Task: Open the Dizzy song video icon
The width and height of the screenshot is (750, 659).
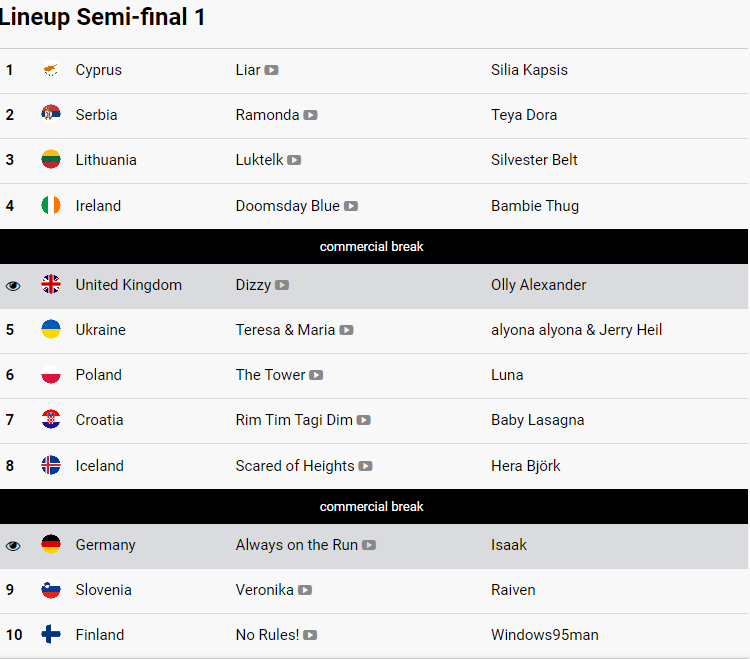Action: pos(282,285)
